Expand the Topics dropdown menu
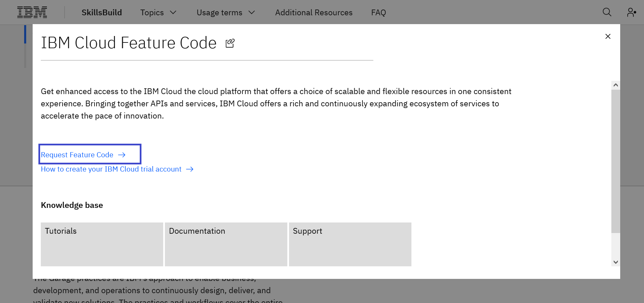Viewport: 644px width, 303px height. (158, 13)
